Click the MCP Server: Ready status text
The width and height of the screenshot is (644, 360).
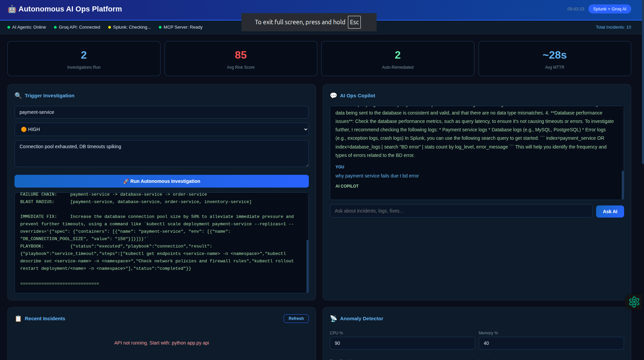point(183,27)
